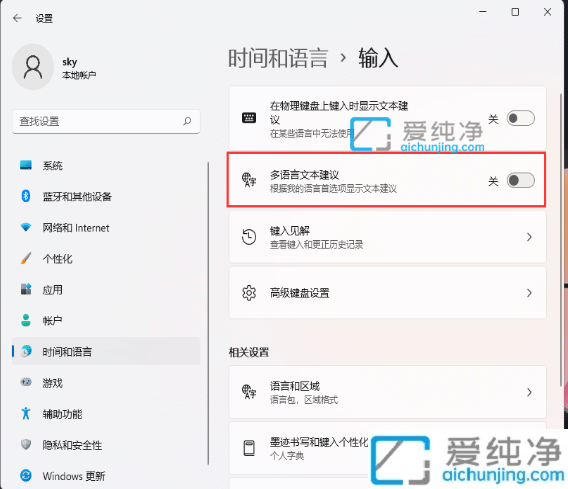Click the 墨迹书写 dictionary tablet icon
Viewport: 568px width, 489px height.
(x=249, y=448)
